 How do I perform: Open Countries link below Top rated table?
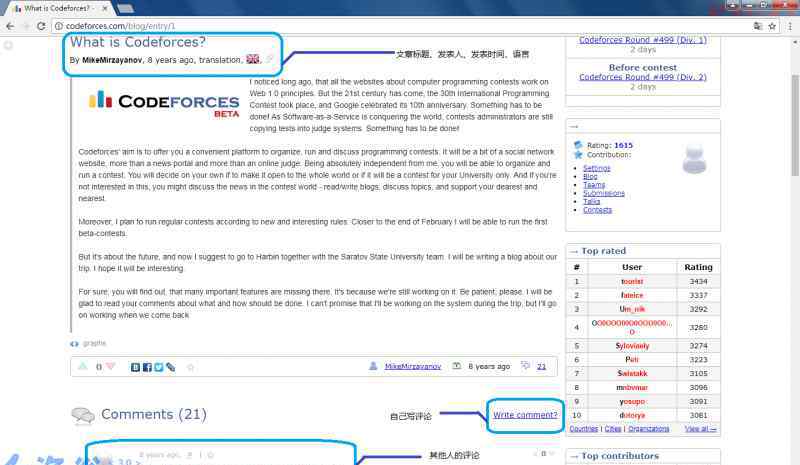click(584, 429)
